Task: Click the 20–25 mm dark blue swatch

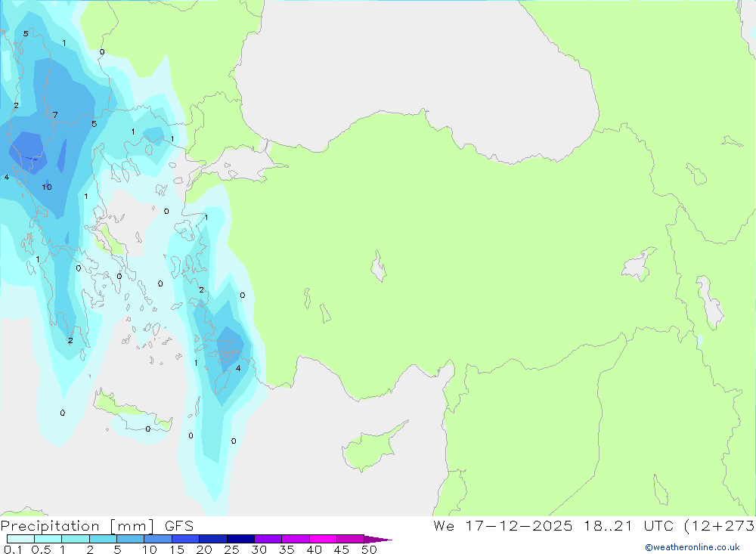Action: coord(213,539)
